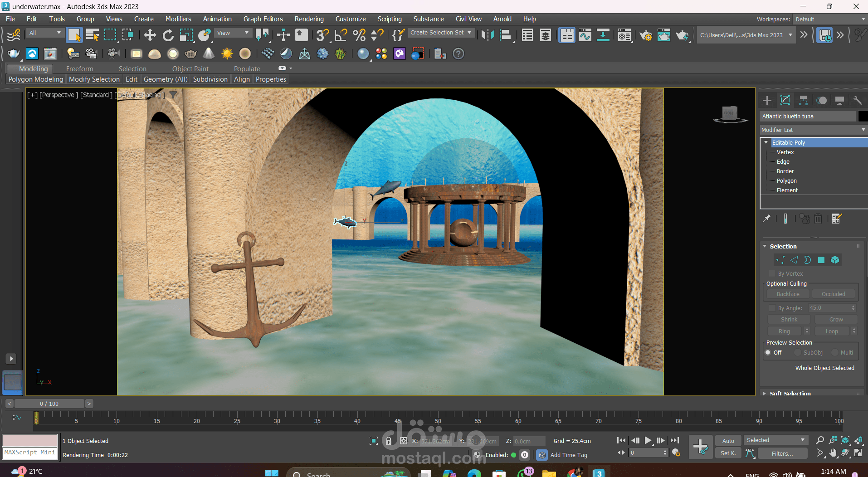Screen dimensions: 868x477
Task: Click the object color swatch
Action: (863, 116)
